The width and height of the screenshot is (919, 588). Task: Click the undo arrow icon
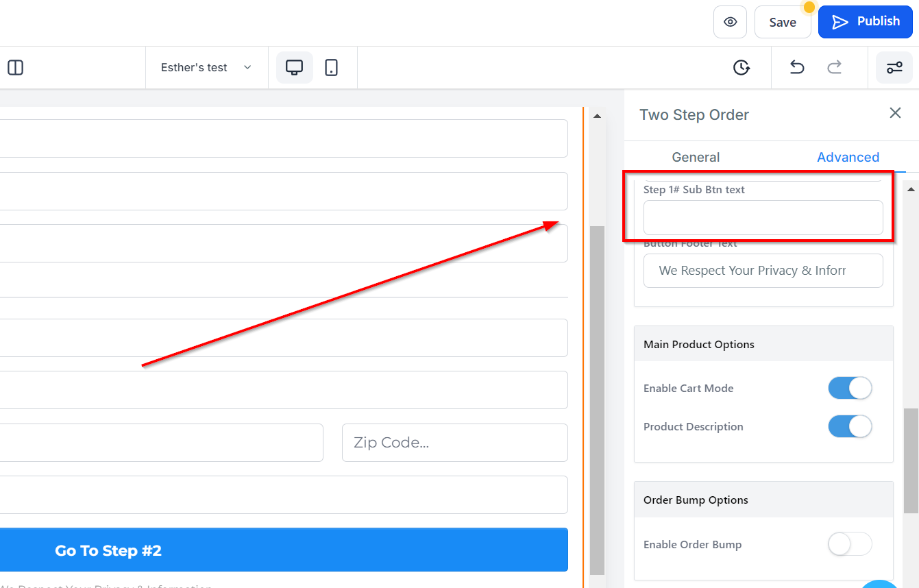click(x=796, y=67)
